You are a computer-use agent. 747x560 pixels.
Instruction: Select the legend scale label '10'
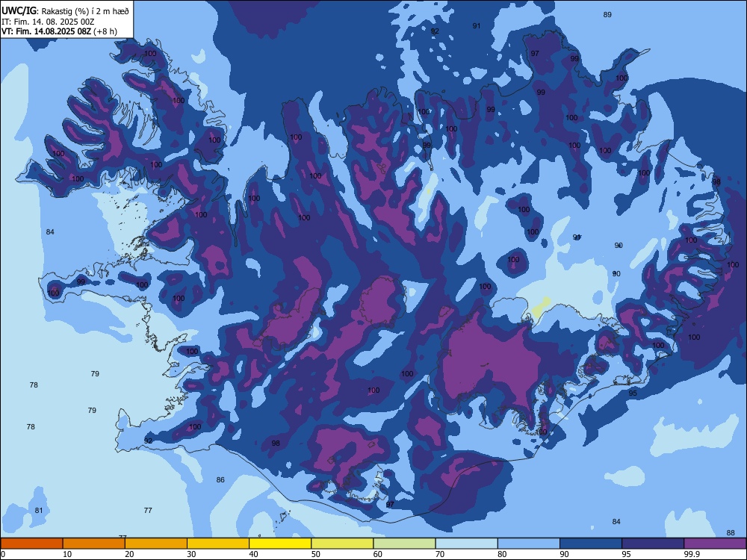point(67,554)
